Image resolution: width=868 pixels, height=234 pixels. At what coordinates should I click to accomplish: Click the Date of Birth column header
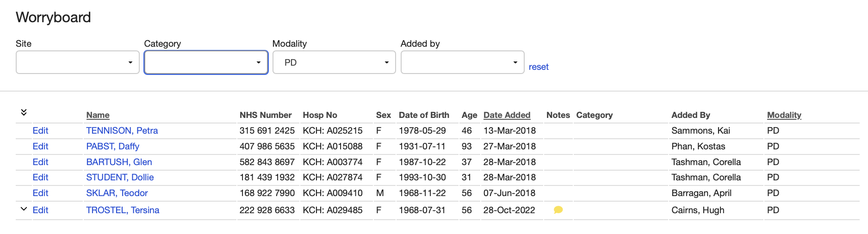point(424,115)
